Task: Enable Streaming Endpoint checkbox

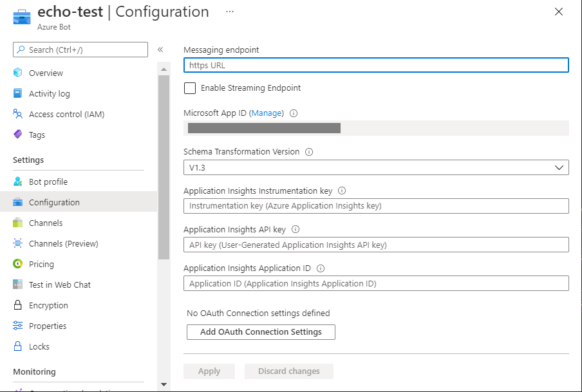Action: pos(190,88)
